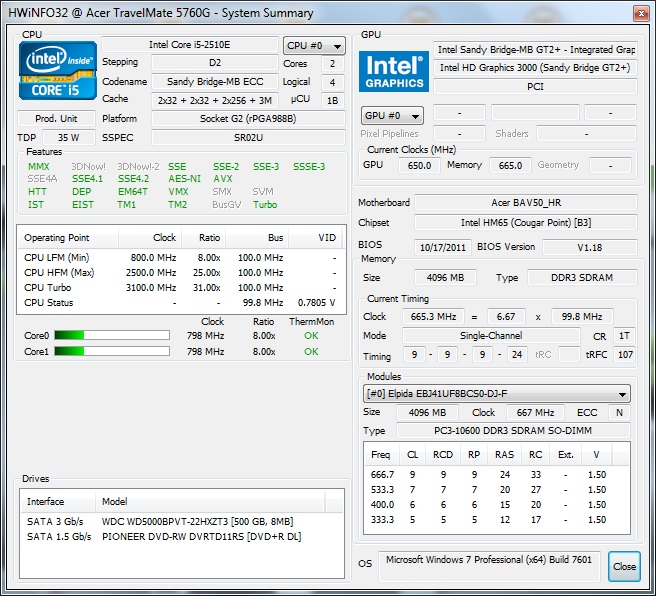Click the module clock 667 MHz field
Viewport: 656px width, 596px height.
[x=535, y=413]
